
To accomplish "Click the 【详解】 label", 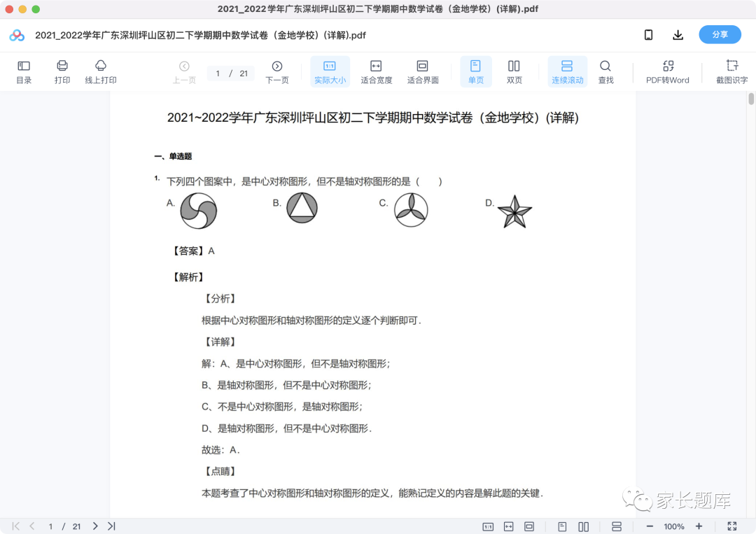I will [x=220, y=342].
